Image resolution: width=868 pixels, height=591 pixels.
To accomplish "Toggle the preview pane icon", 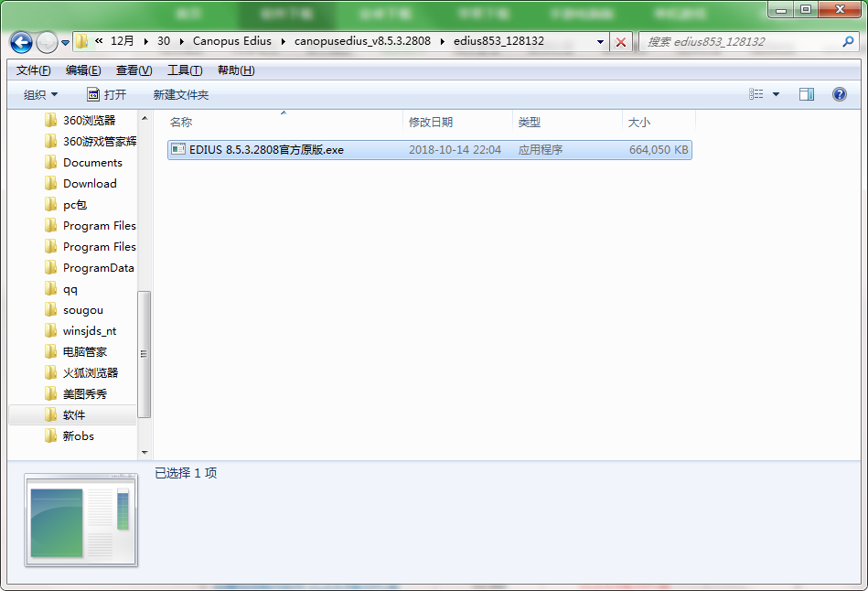I will click(807, 94).
